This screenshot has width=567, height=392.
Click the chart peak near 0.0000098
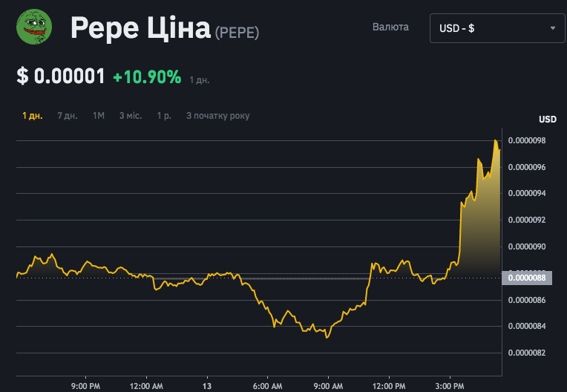click(496, 140)
